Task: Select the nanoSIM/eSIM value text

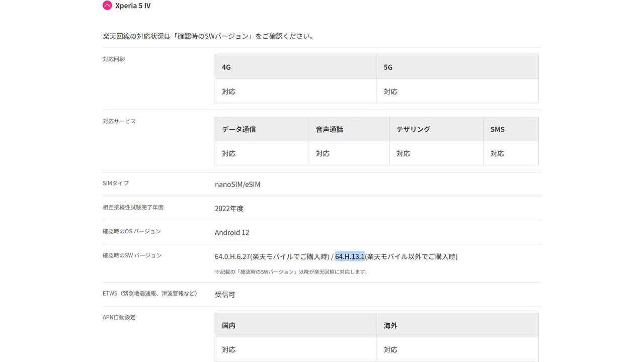Action: 236,184
